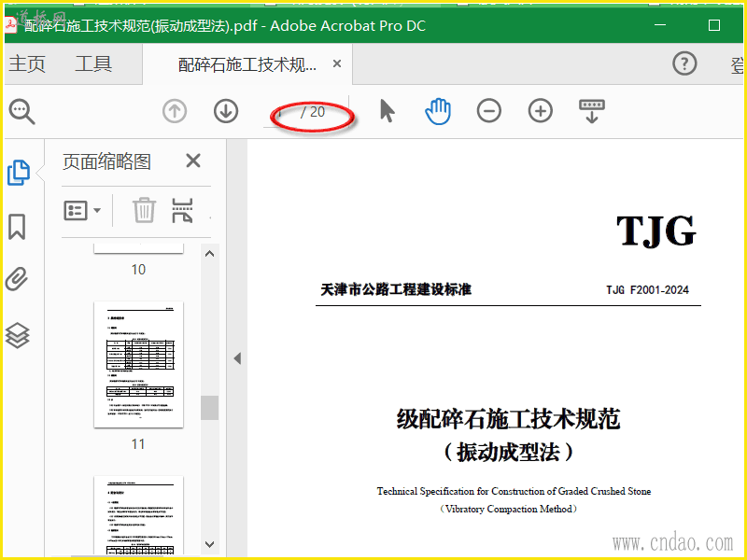Image resolution: width=747 pixels, height=560 pixels.
Task: Click thumbnail scrollbar down arrow
Action: (x=209, y=544)
